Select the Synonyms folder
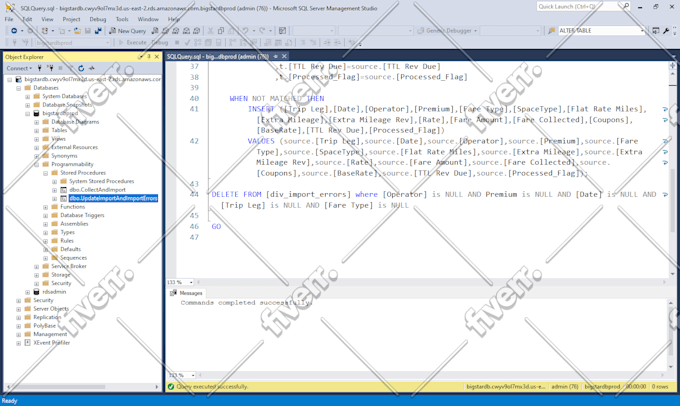Image resolution: width=680 pixels, height=406 pixels. click(64, 156)
